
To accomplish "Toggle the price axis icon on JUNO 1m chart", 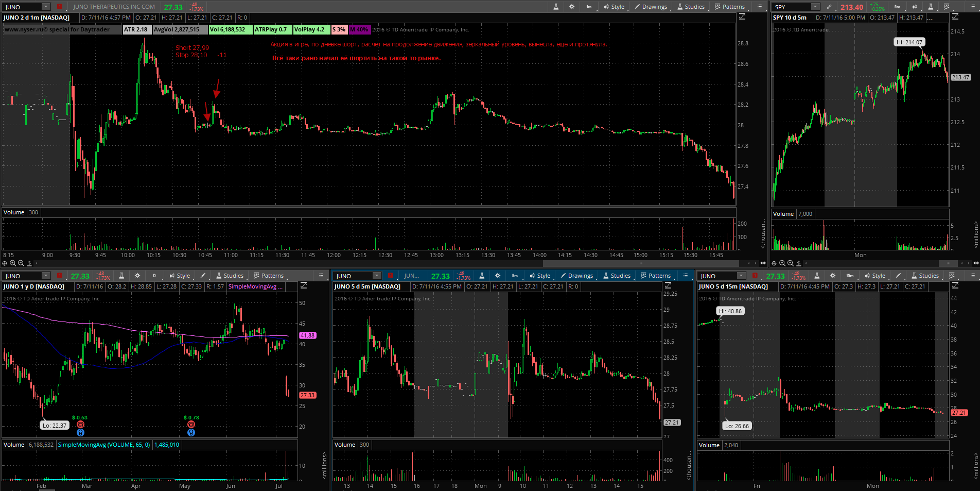I will (x=742, y=17).
